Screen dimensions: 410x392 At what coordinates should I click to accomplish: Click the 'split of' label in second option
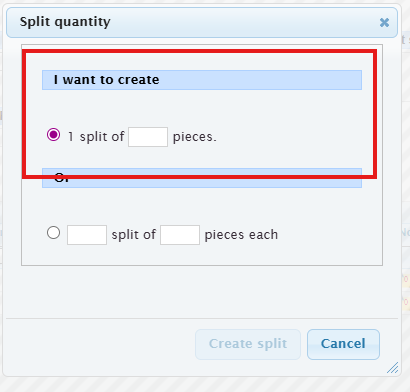click(133, 235)
